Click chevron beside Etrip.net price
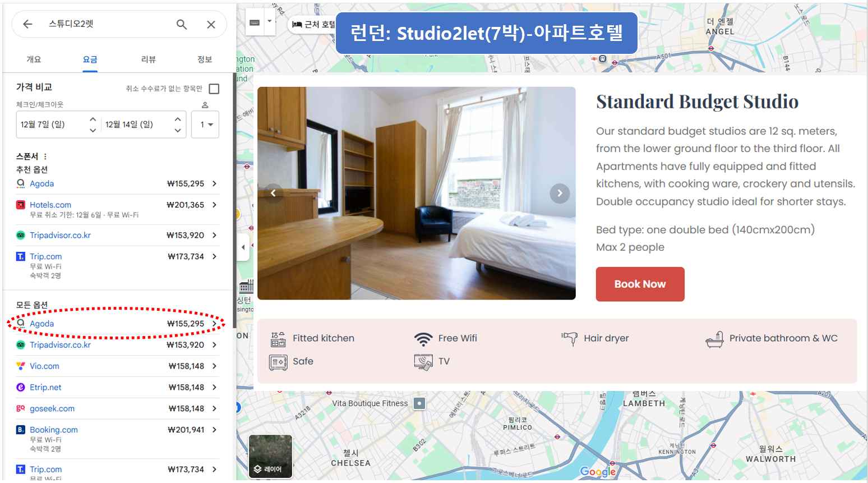 click(x=214, y=388)
